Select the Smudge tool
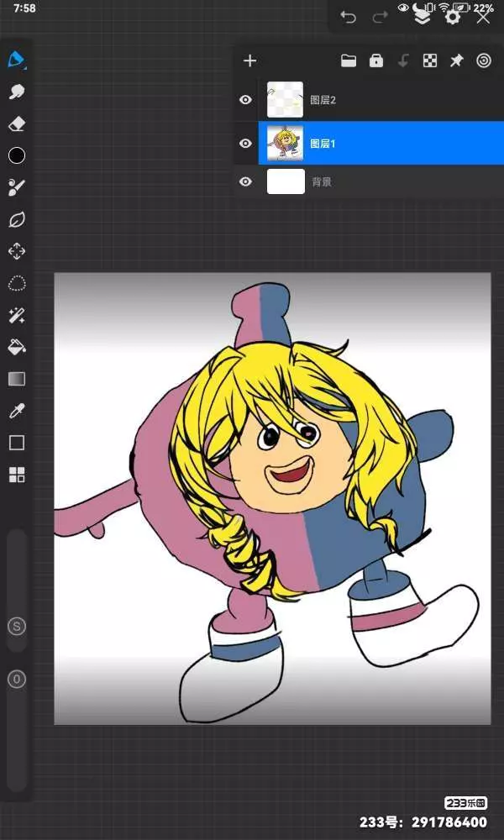Viewport: 504px width, 840px height. 16,92
